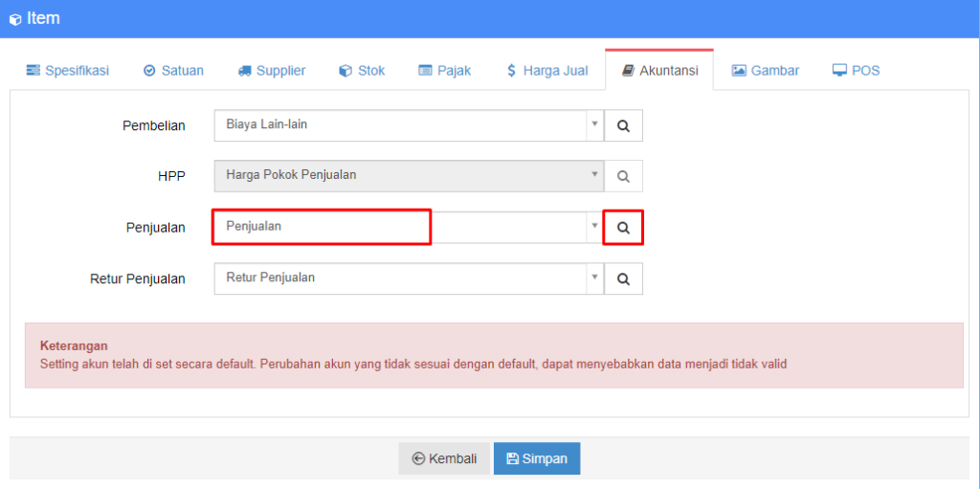
Task: Go to the Supplier tab
Action: coord(272,70)
